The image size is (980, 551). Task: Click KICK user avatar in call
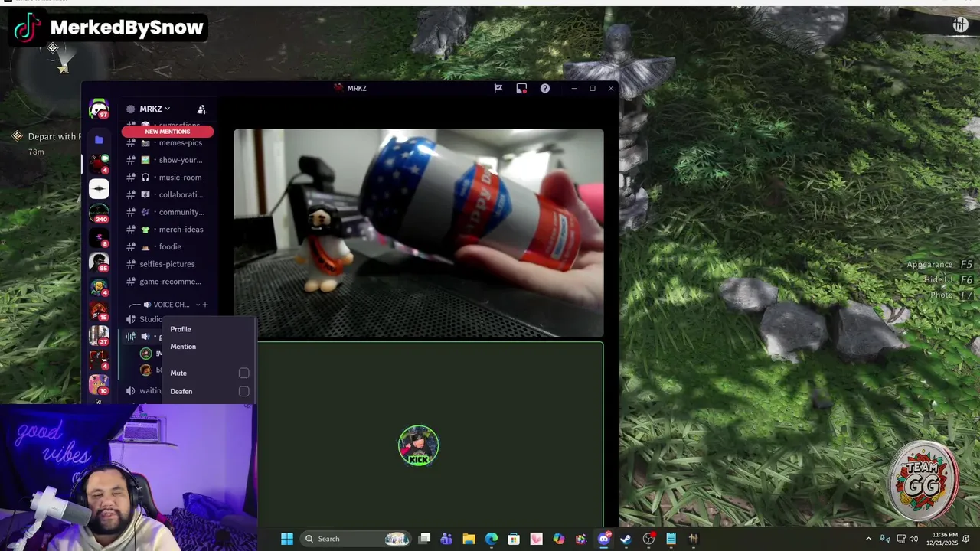418,446
